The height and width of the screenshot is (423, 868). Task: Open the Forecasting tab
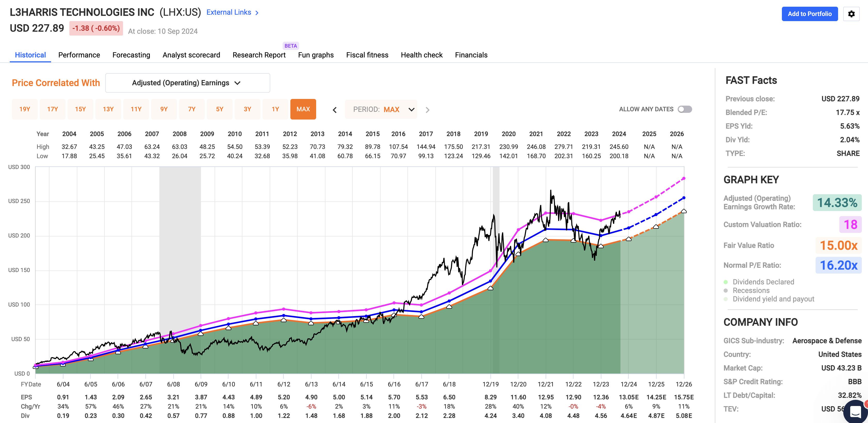tap(132, 55)
